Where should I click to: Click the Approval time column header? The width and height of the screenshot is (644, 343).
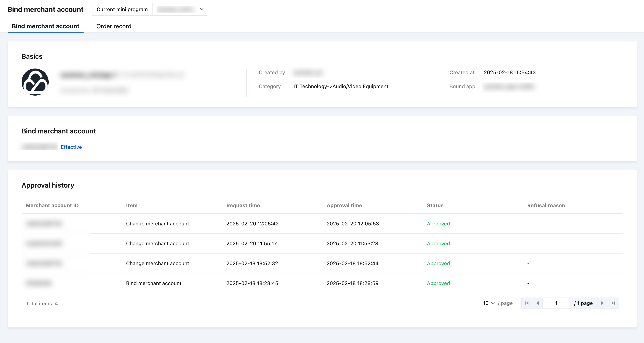[344, 205]
